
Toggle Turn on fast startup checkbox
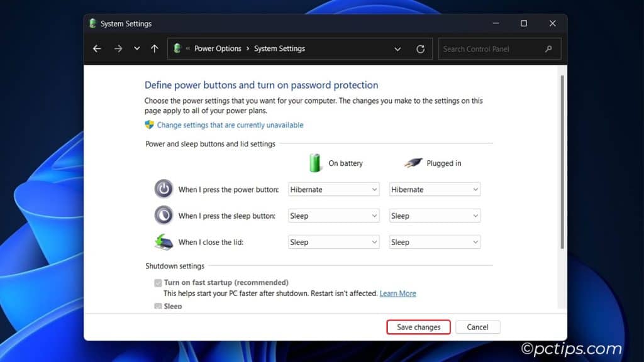pos(158,282)
